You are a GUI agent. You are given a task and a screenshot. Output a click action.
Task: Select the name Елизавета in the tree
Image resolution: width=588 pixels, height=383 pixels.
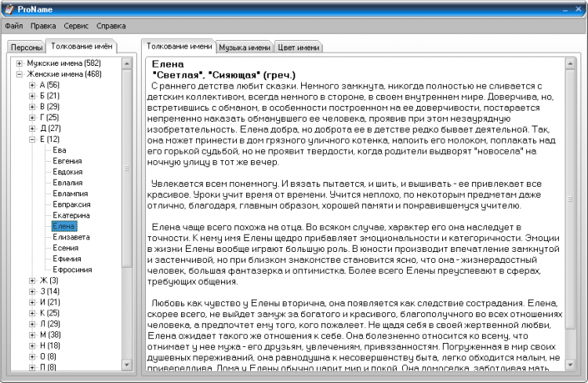click(71, 237)
